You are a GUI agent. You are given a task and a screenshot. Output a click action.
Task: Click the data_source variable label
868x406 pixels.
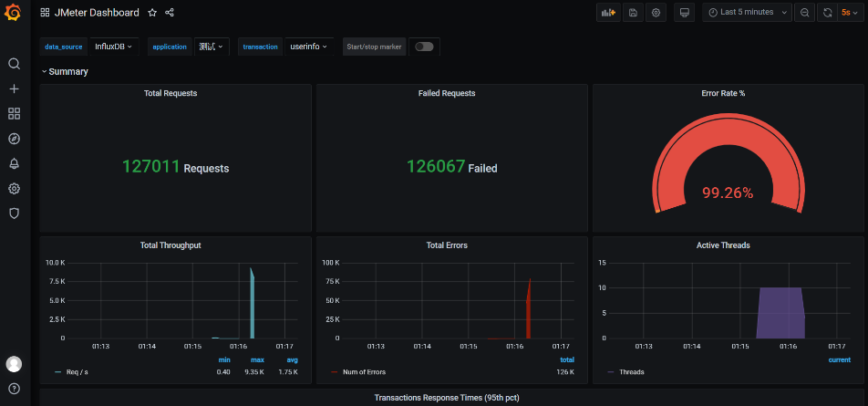point(64,47)
